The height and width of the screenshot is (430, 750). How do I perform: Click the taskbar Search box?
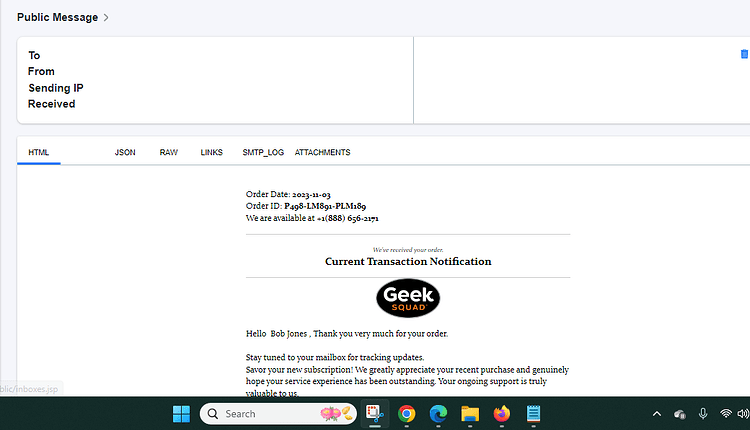278,414
